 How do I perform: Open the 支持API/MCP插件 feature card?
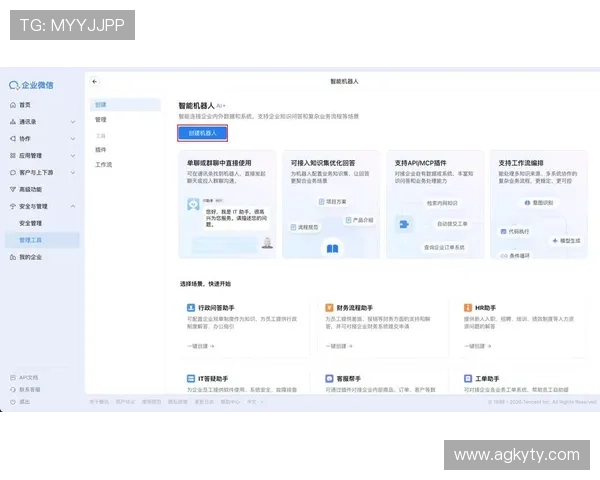435,204
